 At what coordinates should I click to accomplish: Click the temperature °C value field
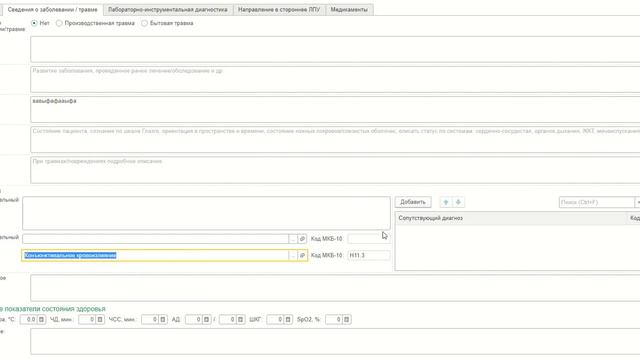[x=29, y=320]
